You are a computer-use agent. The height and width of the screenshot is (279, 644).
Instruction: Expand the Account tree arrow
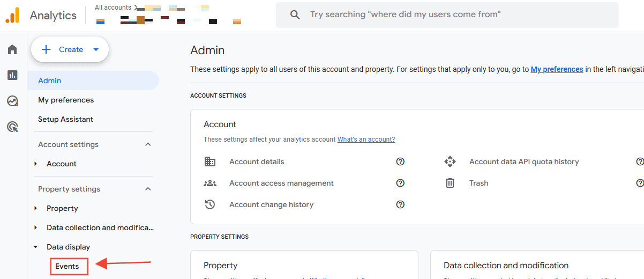[36, 164]
